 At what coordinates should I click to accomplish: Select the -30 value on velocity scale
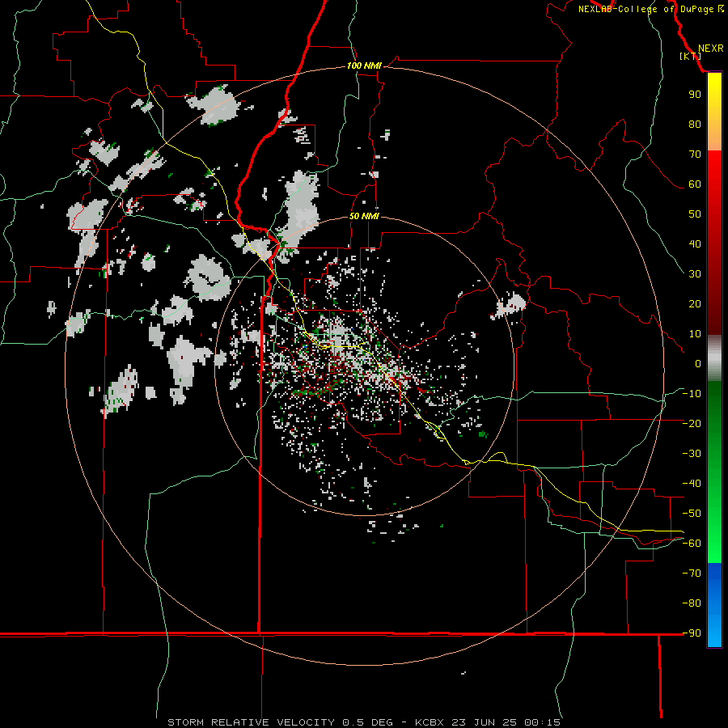[x=692, y=454]
